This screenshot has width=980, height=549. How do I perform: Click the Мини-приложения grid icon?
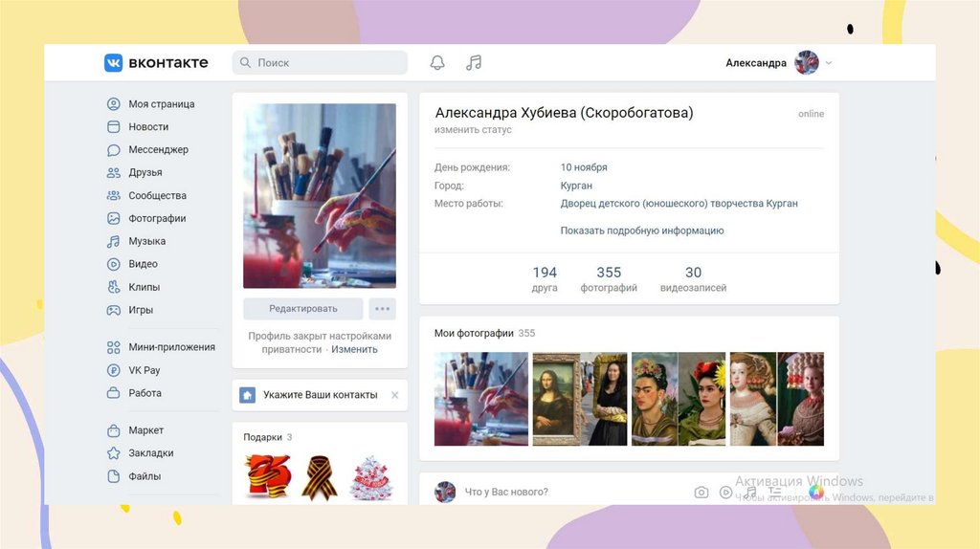[113, 347]
